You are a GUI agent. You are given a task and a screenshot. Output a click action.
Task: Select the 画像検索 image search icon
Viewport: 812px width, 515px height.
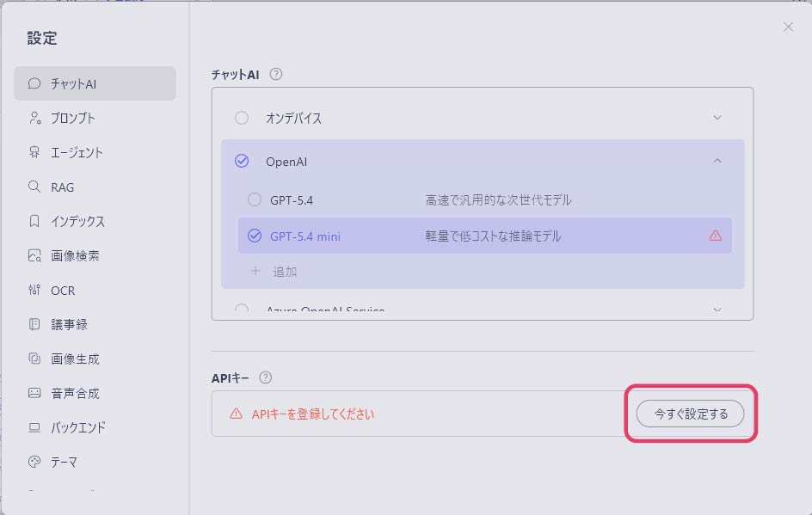tap(34, 255)
